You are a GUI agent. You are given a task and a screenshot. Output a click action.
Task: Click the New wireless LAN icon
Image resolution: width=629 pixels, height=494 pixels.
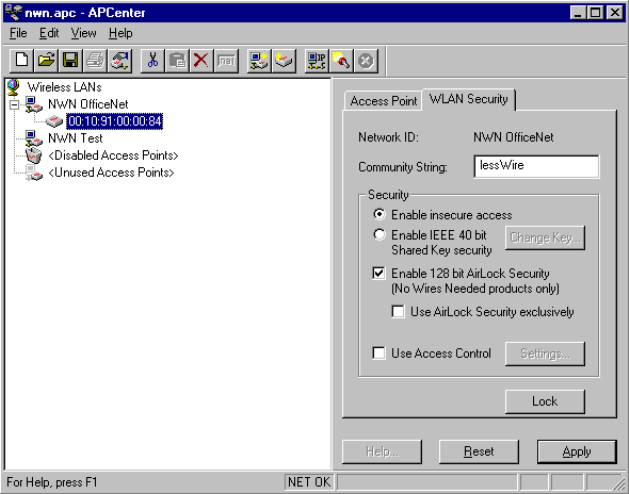point(259,61)
